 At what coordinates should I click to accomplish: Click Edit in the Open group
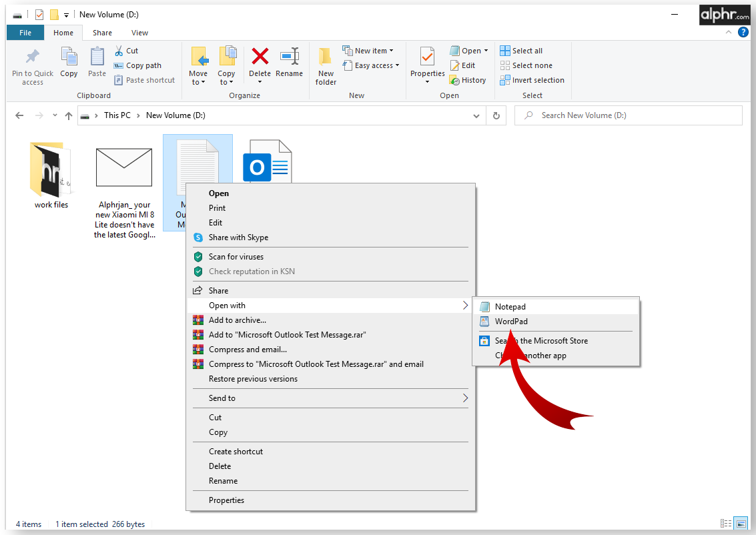click(x=463, y=65)
